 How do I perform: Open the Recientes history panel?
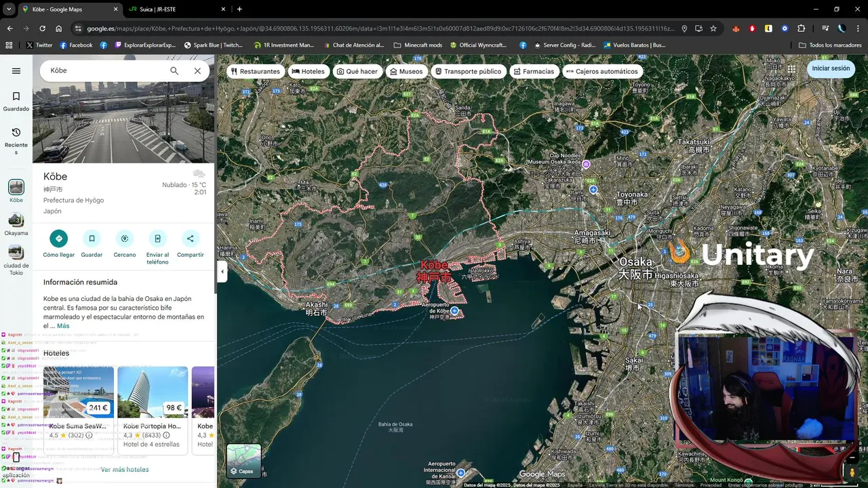pos(16,140)
